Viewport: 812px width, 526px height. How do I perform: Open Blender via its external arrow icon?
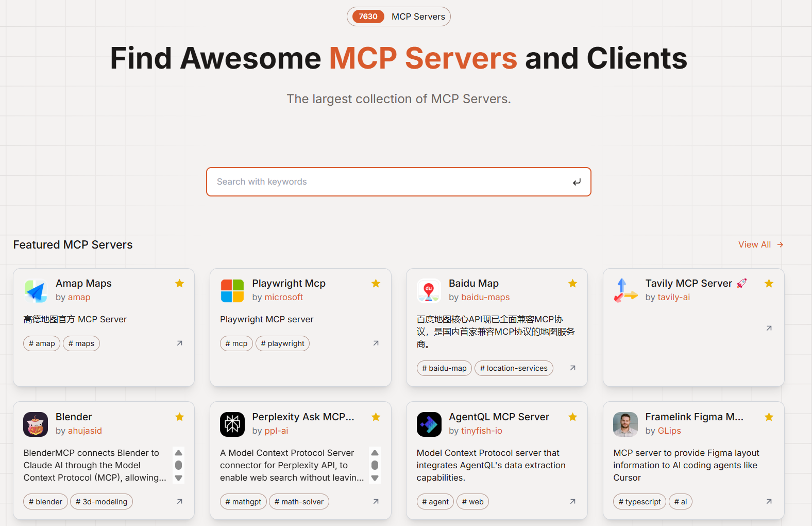(180, 501)
